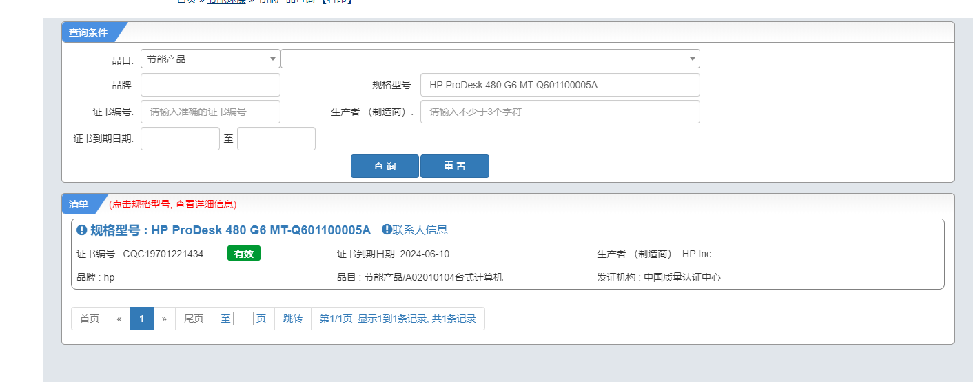Open the 节能产品 category dropdown
The height and width of the screenshot is (382, 980).
[x=210, y=59]
